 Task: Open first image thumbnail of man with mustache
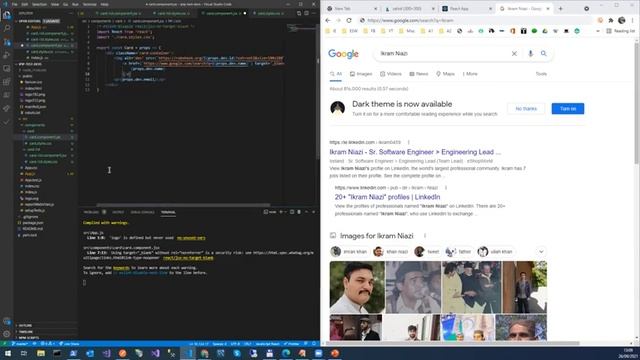[x=357, y=287]
